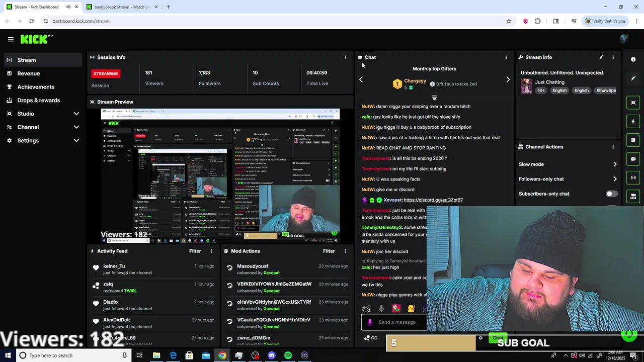Viewport: 644px width, 362px height.
Task: Click Xevopat on Masoudyousf unbanned row
Action: [271, 273]
